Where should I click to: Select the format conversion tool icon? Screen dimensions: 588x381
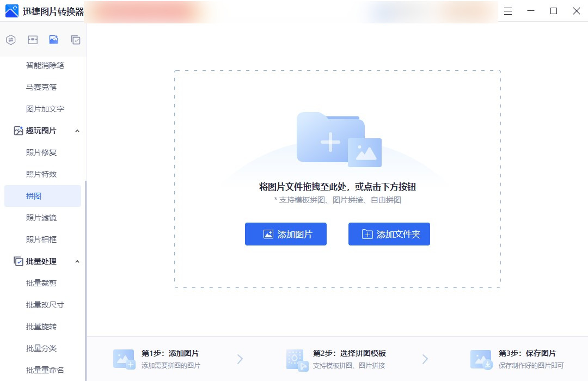10,39
